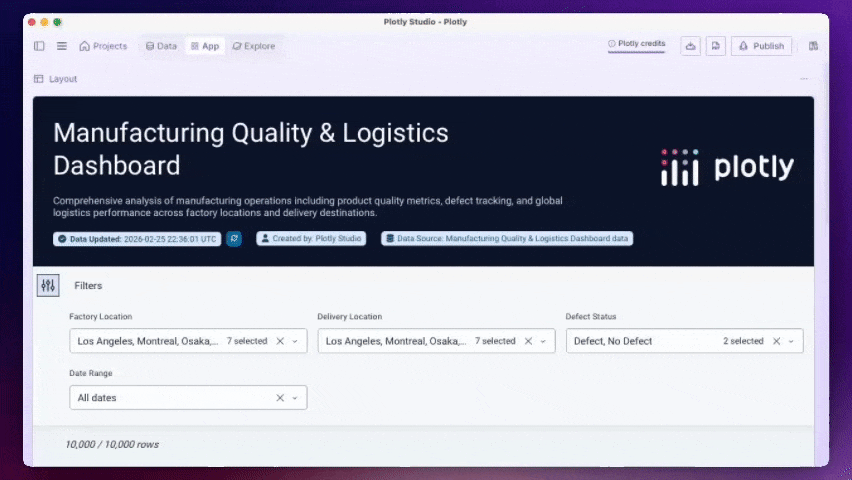Screen dimensions: 852x480
Task: Switch to the Data tab
Action: coord(161,46)
